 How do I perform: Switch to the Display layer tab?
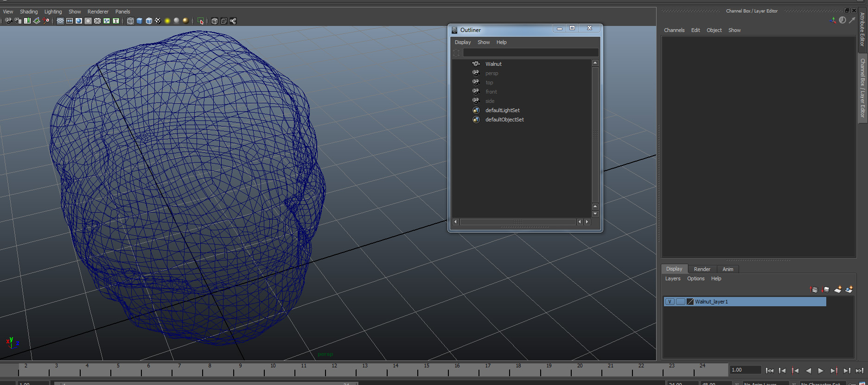tap(674, 269)
